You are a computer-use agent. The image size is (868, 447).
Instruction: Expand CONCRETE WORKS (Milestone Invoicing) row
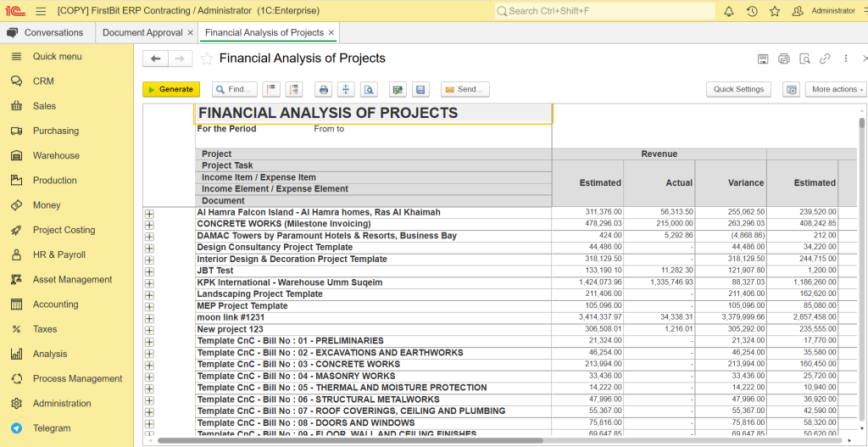tap(149, 225)
